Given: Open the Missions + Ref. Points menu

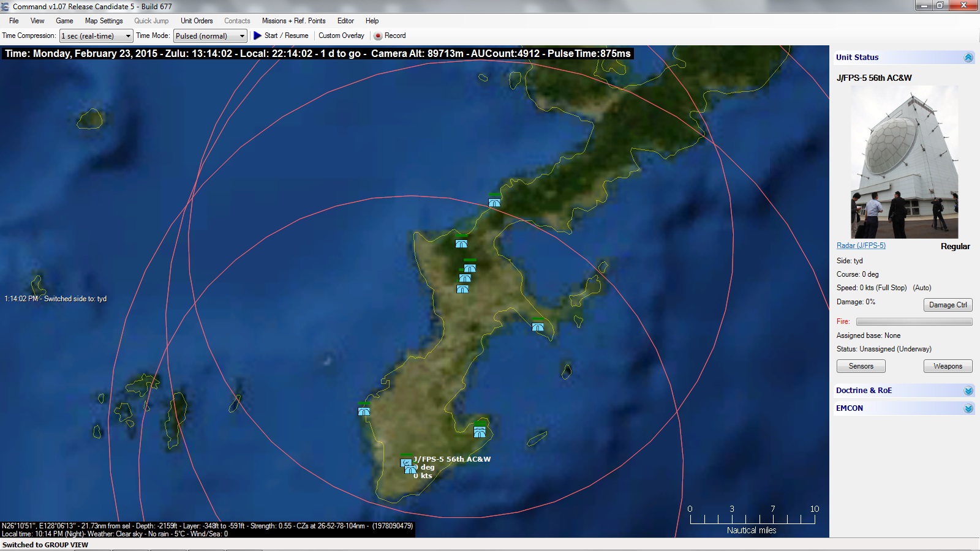Looking at the screenshot, I should point(294,21).
